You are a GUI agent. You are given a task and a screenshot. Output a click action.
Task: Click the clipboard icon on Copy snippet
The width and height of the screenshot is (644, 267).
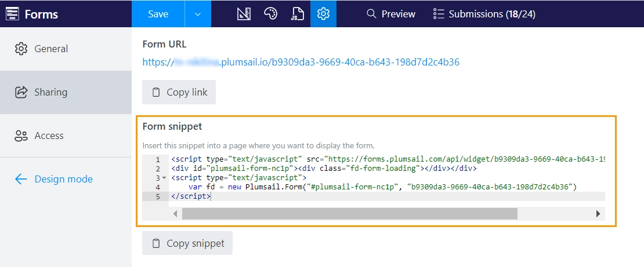(x=156, y=243)
